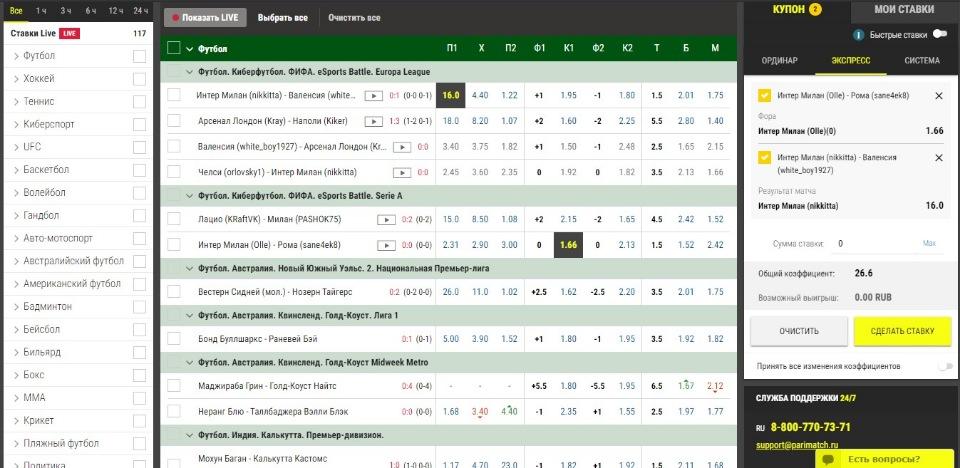960x468 pixels.
Task: Toggle Принять все изменения коэффициентов switch
Action: 945,366
